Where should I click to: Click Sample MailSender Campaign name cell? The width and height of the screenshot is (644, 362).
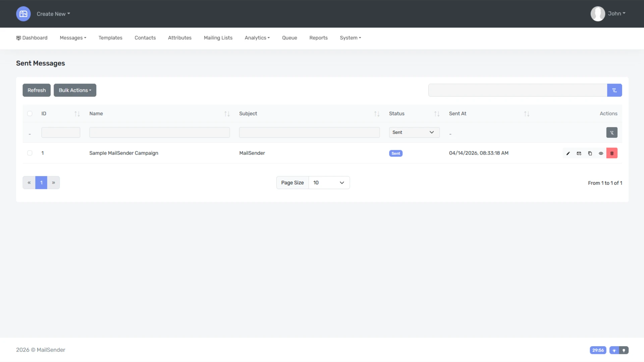click(124, 153)
